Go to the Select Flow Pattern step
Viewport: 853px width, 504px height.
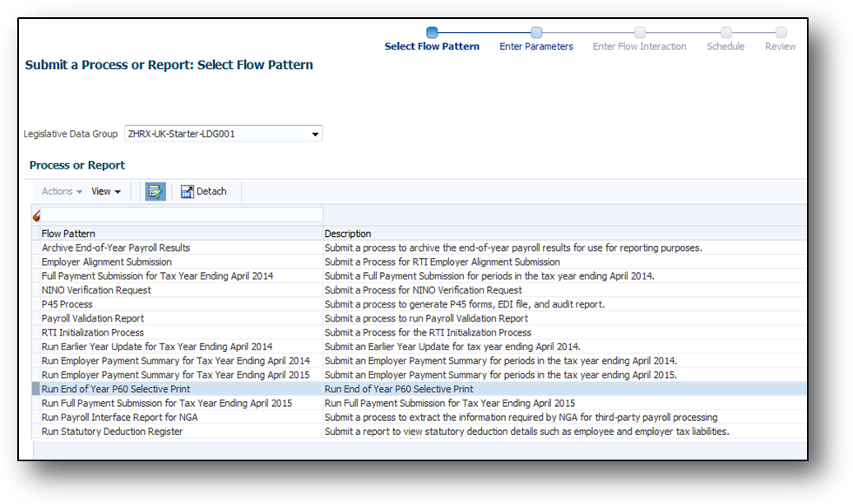(x=432, y=47)
